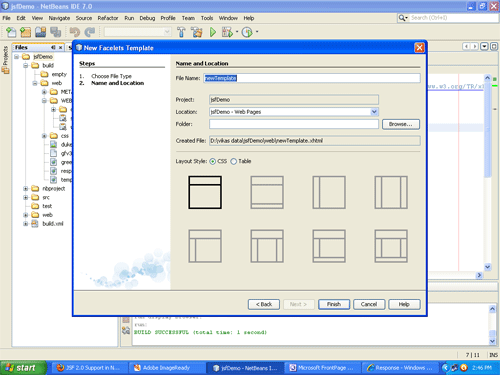Select the CSS layout style radio
The height and width of the screenshot is (375, 500).
pyautogui.click(x=213, y=161)
